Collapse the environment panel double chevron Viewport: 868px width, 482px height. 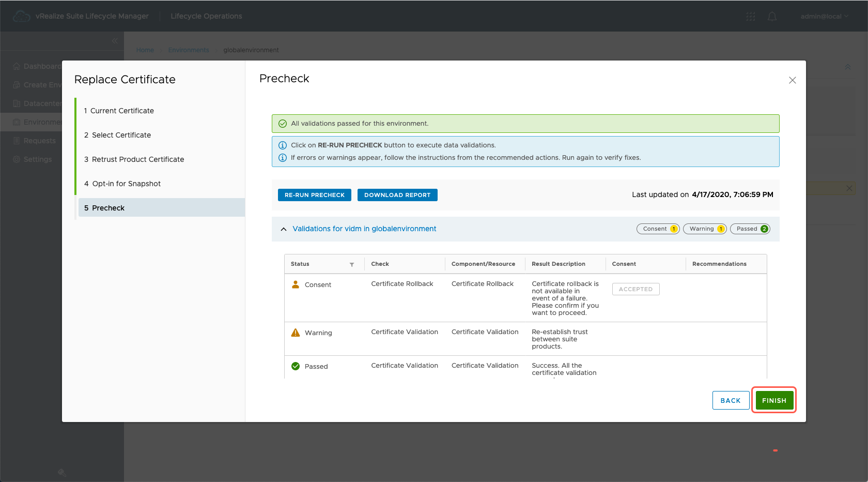pyautogui.click(x=847, y=67)
